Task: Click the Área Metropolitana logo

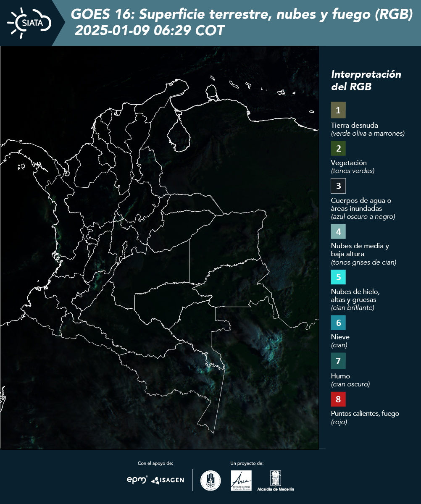Action: 242,480
